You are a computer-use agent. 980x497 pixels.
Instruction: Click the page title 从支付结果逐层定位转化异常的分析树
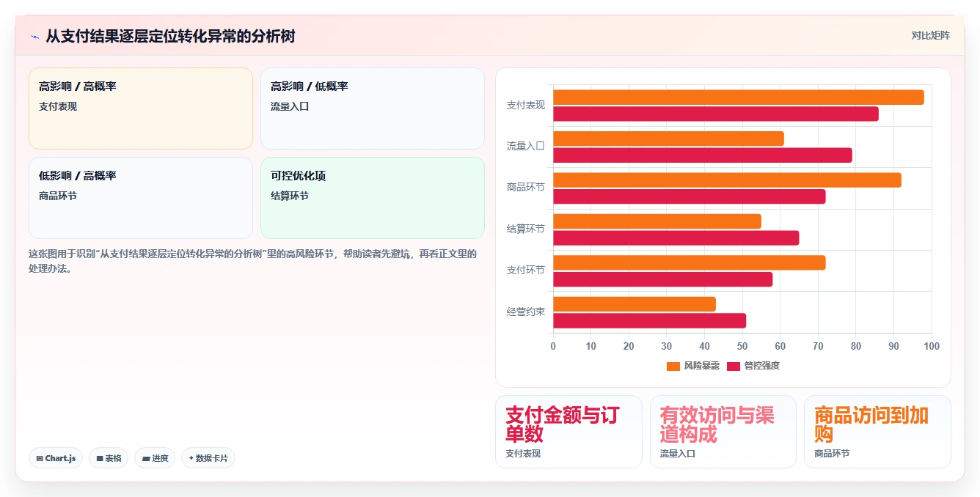tap(170, 36)
